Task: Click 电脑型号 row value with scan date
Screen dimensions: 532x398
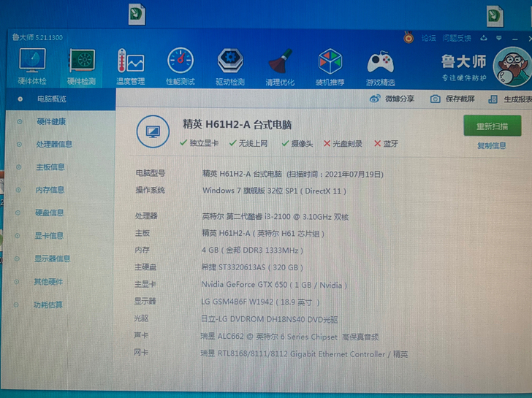Action: tap(293, 175)
